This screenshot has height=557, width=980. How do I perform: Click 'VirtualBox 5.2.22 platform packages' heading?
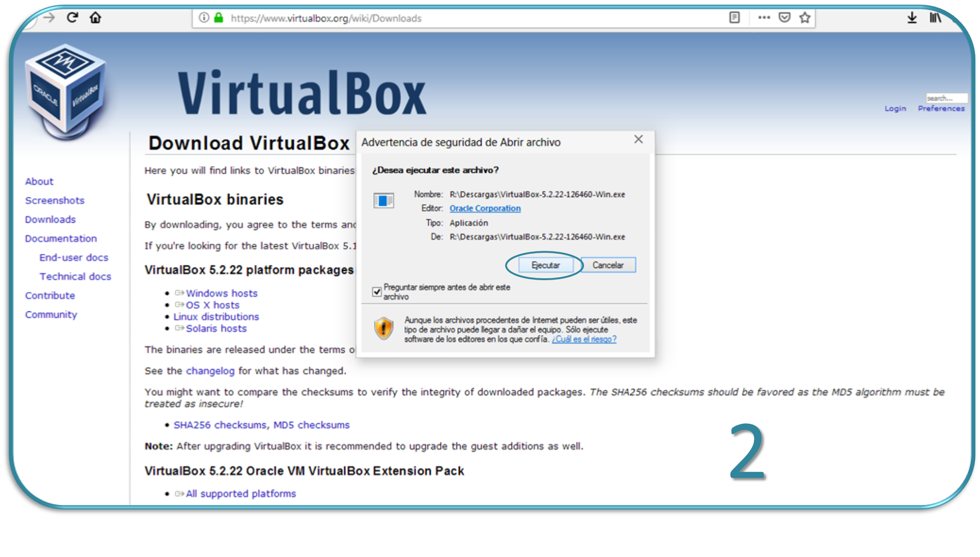tap(249, 270)
